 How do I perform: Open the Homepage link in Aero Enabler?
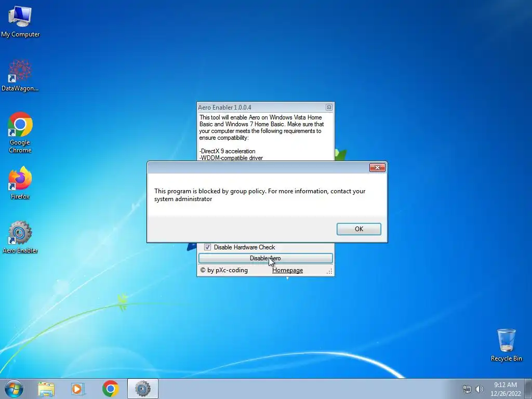(x=287, y=270)
